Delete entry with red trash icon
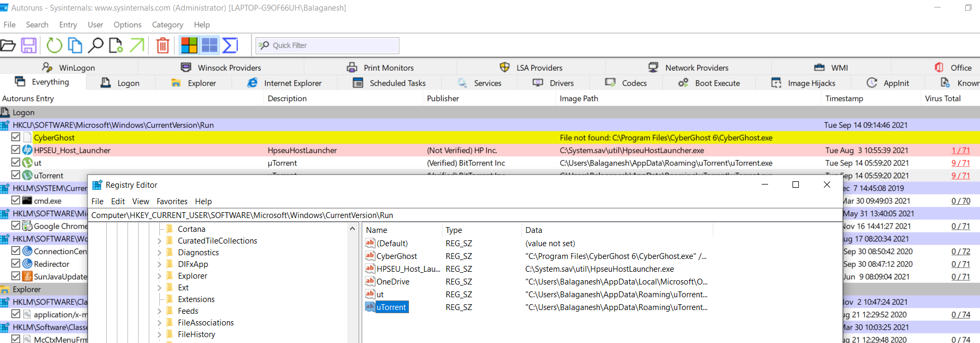980x343 pixels. click(163, 46)
